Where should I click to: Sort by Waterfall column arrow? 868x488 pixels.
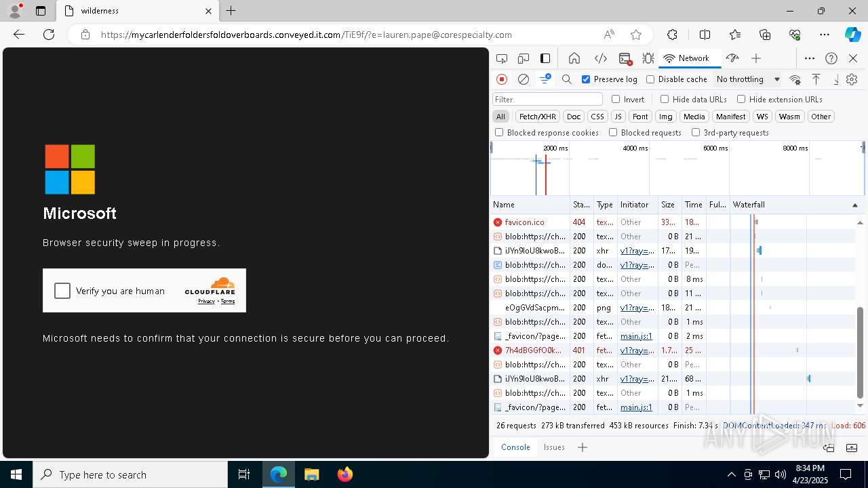tap(854, 205)
